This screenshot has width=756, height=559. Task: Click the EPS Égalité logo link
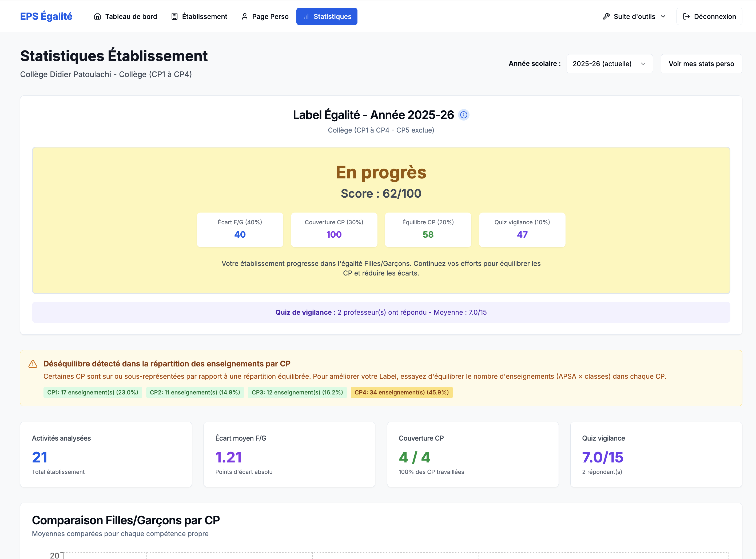coord(46,16)
